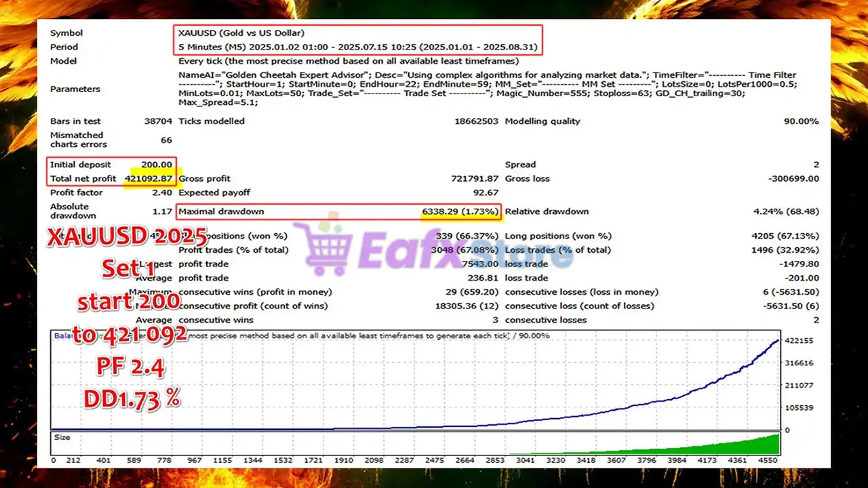Click the Maximal drawdown value 6338.29 (1.73%)
Viewport: 868px width, 488px height.
pos(460,211)
